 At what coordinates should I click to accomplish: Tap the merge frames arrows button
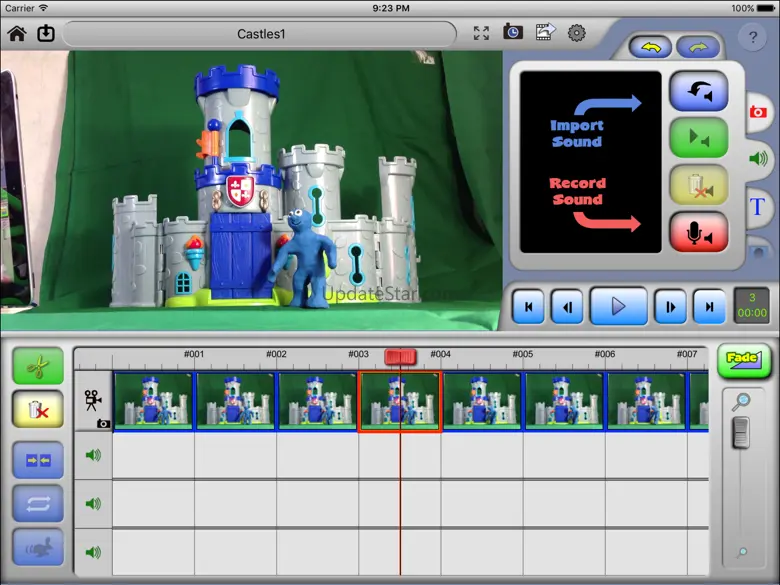pos(38,460)
